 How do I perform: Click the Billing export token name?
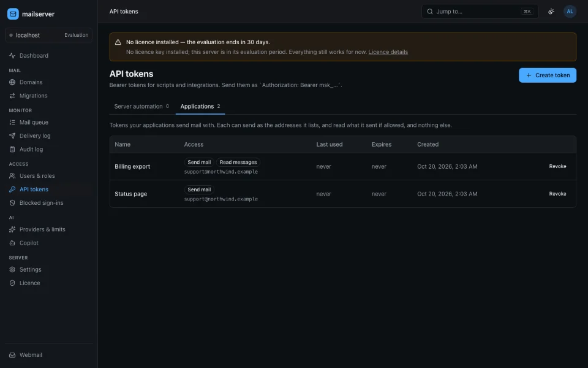pos(132,166)
